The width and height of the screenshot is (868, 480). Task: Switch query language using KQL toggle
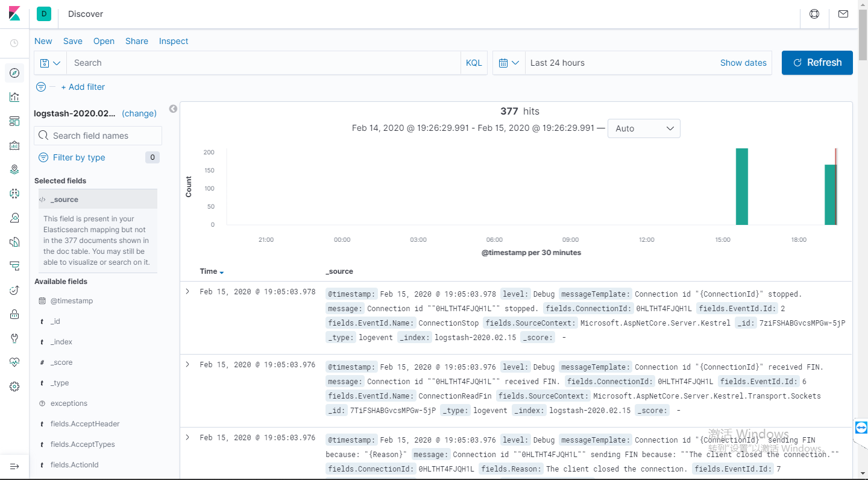coord(474,63)
